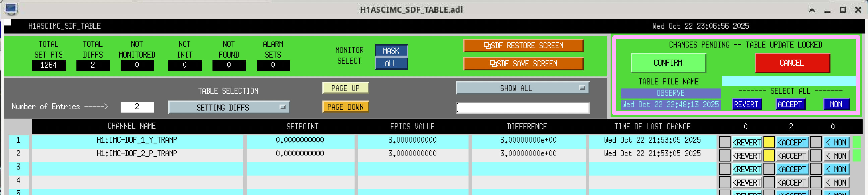
Task: Toggle MON for H1:IMC-DOF_1_Y_TRAMP row
Action: point(836,142)
